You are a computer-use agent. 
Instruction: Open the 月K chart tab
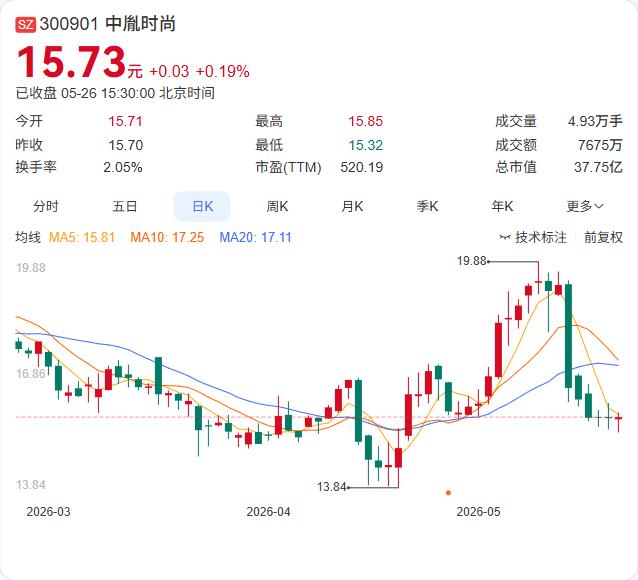[x=352, y=206]
